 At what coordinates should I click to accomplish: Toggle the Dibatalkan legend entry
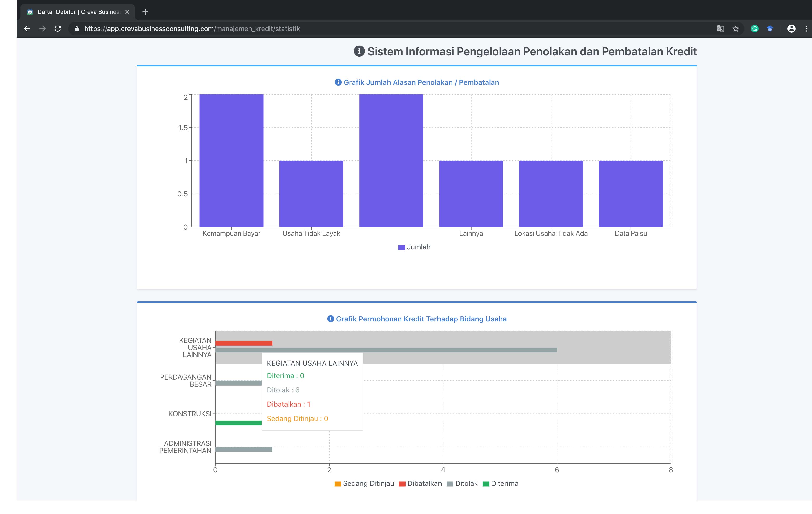420,483
